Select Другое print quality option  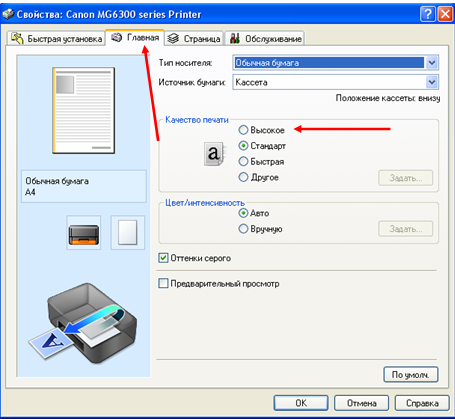click(259, 177)
